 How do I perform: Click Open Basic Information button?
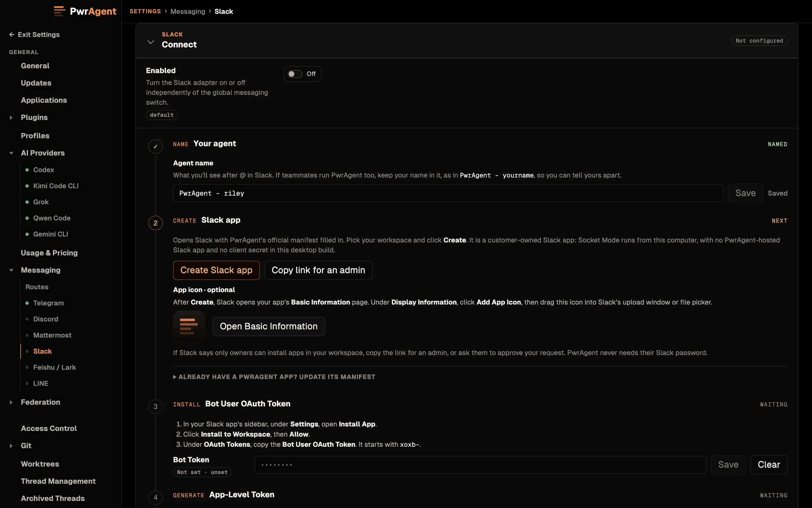[269, 326]
